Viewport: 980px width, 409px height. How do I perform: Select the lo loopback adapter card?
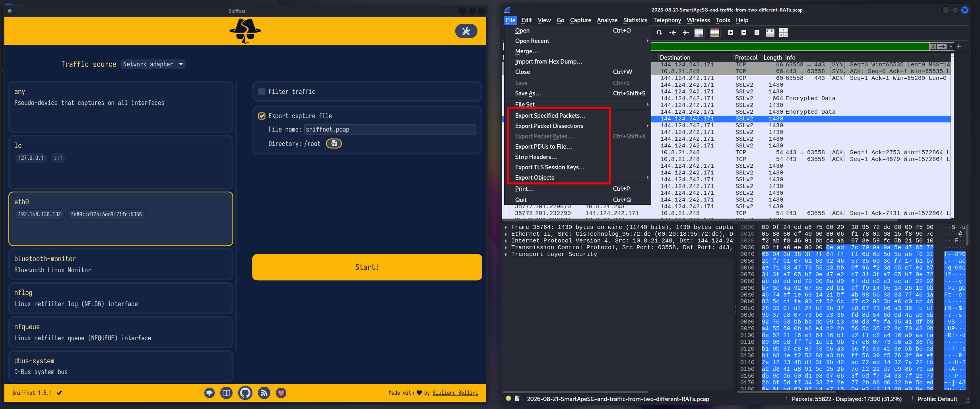click(121, 162)
